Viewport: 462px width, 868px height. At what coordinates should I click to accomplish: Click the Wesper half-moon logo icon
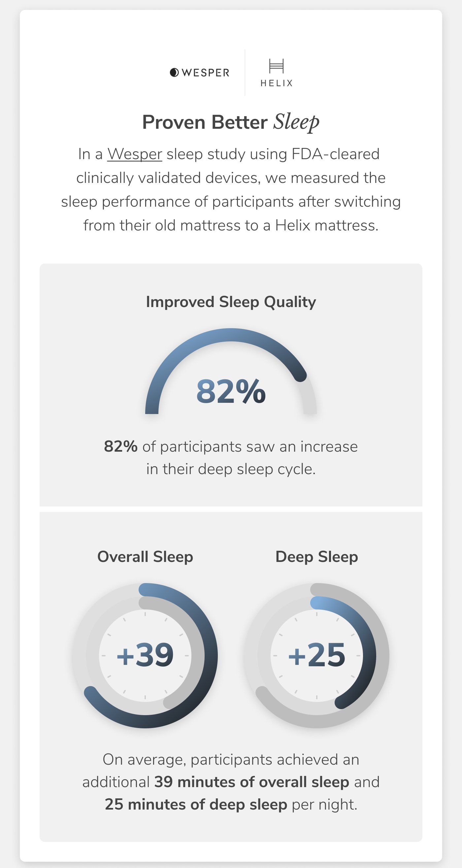(174, 72)
